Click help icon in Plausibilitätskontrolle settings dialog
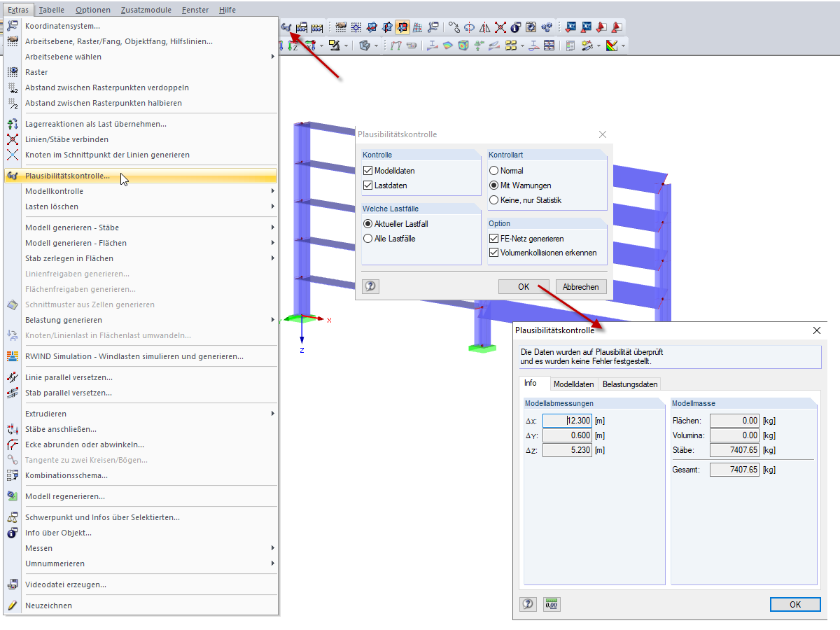The height and width of the screenshot is (630, 840). click(x=370, y=286)
